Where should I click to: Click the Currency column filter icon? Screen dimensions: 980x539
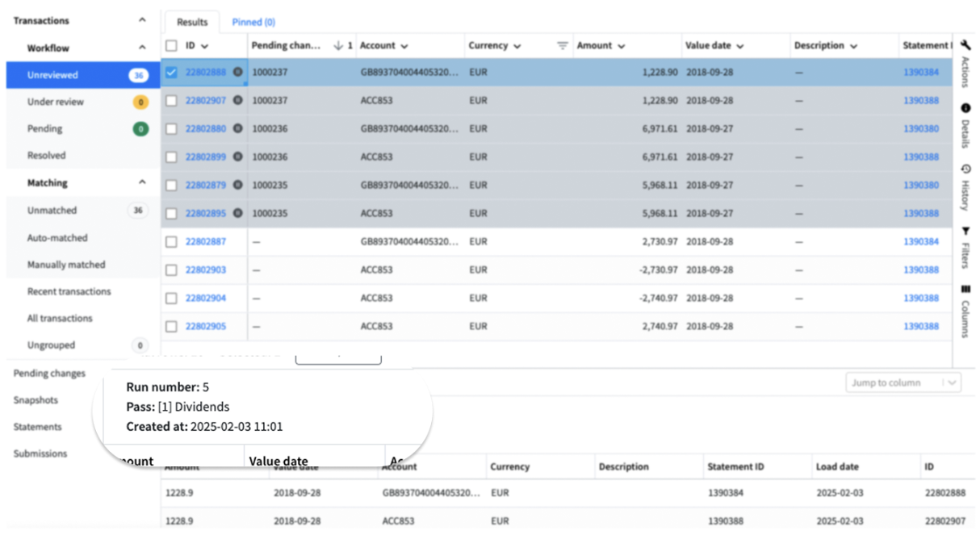click(563, 46)
